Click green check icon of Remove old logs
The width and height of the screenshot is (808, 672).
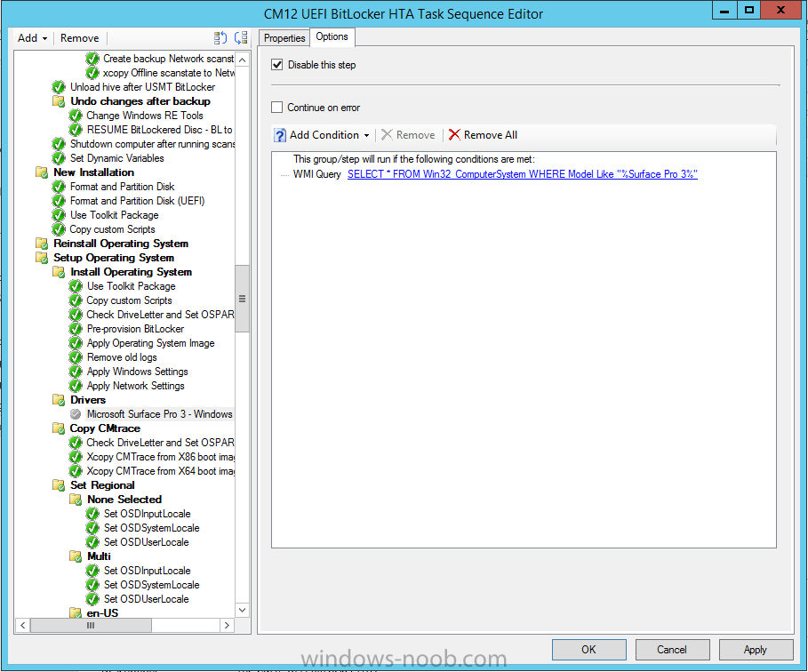coord(76,357)
